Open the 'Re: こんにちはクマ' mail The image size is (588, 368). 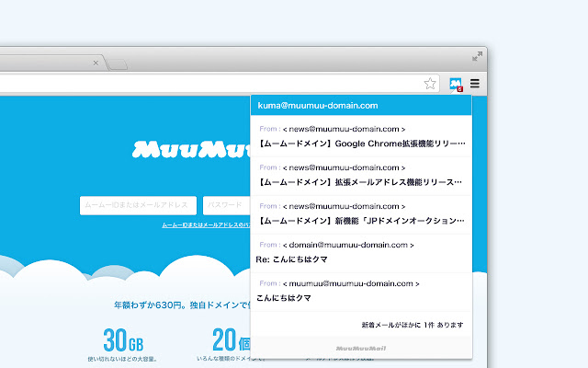(x=361, y=253)
